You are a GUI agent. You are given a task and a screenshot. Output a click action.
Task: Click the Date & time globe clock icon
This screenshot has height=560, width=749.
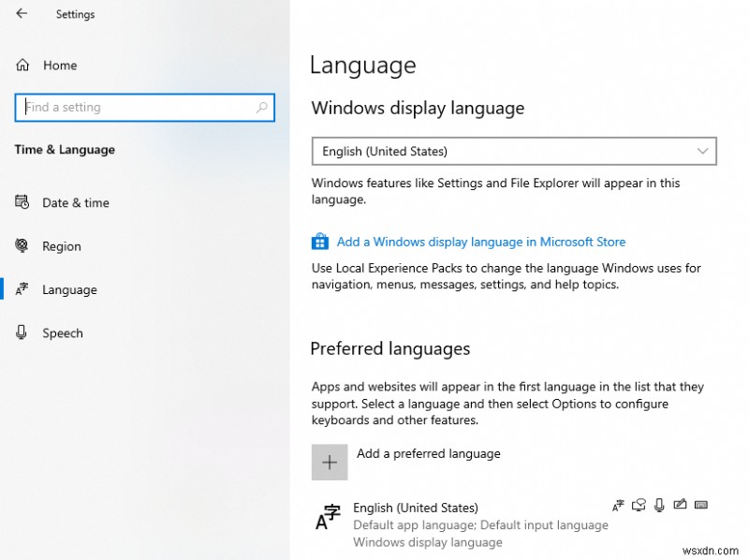tap(23, 202)
